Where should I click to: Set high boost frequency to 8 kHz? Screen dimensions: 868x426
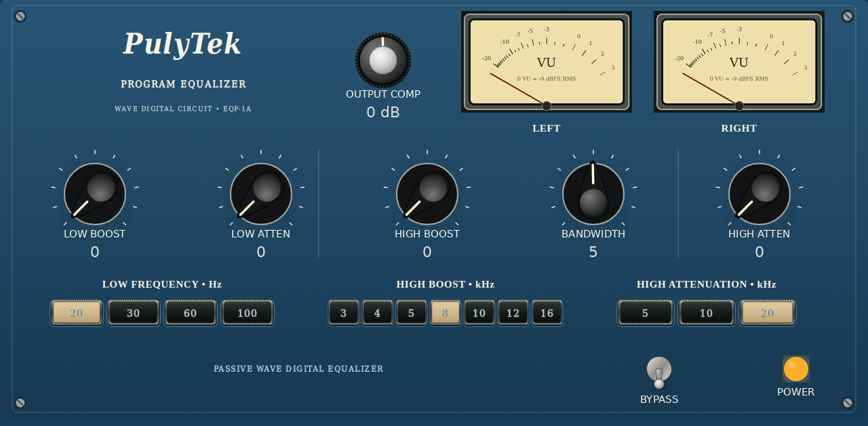click(x=446, y=313)
